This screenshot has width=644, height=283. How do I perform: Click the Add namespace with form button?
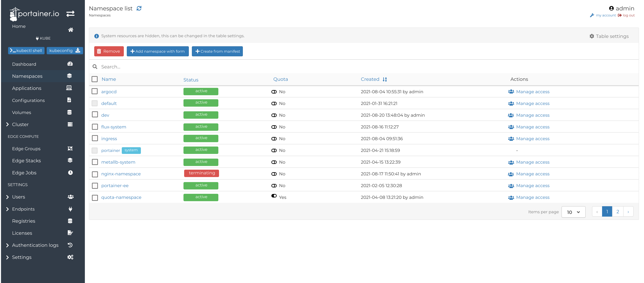click(x=158, y=51)
